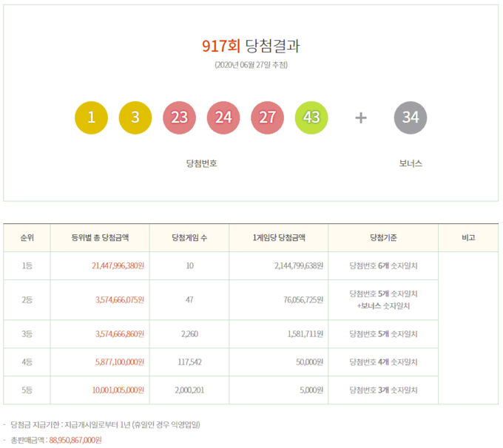Click the 당첨번호 label under the balls

pos(201,163)
